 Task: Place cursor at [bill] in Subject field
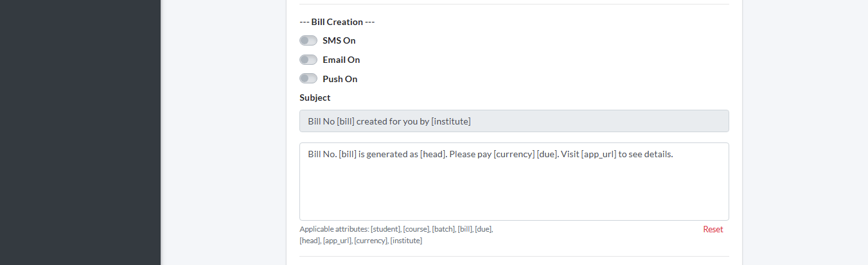[346, 121]
